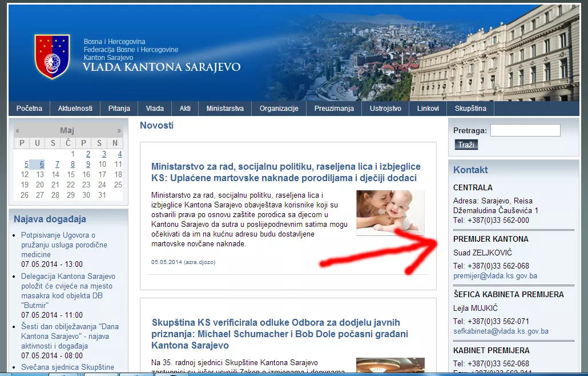Focus the Pretraga search input field

tap(525, 130)
